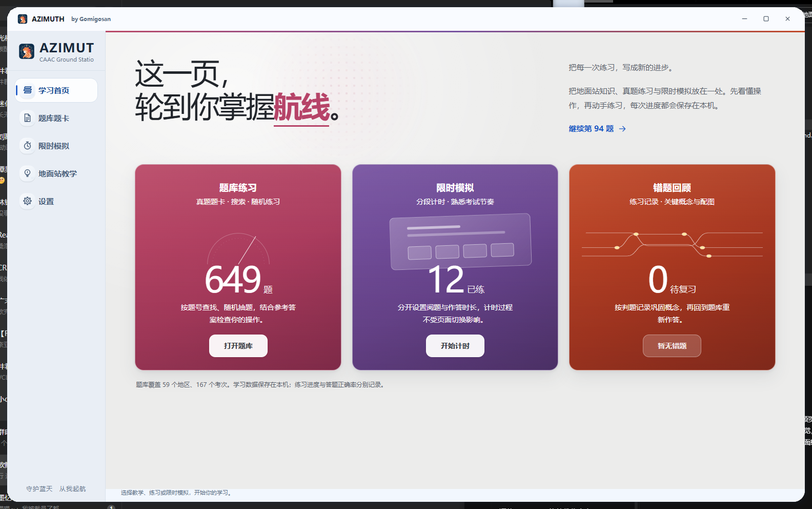Screen dimensions: 812x509
Task: Click the arrow next to 继续第 94 题
Action: click(x=622, y=129)
